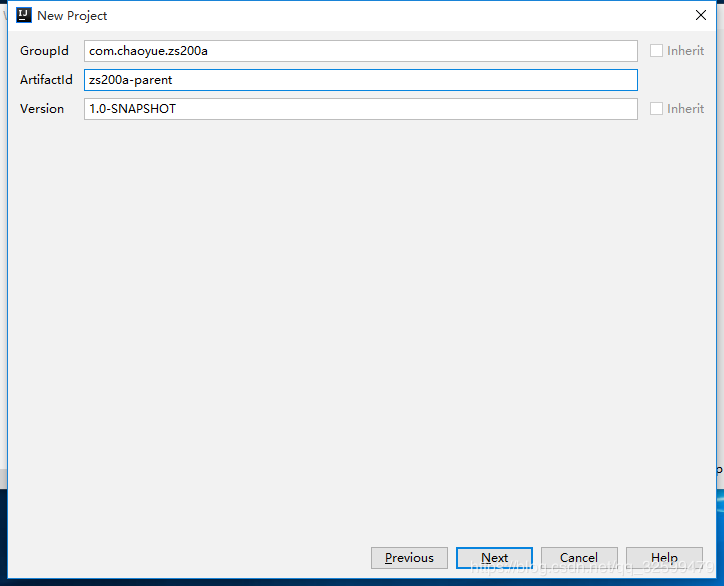The width and height of the screenshot is (724, 586).
Task: Click the com.chaoyue.zs200a text in GroupId
Action: (148, 51)
